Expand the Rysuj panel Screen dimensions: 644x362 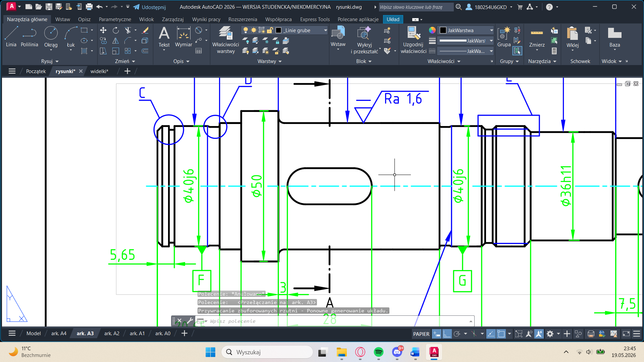coord(50,61)
